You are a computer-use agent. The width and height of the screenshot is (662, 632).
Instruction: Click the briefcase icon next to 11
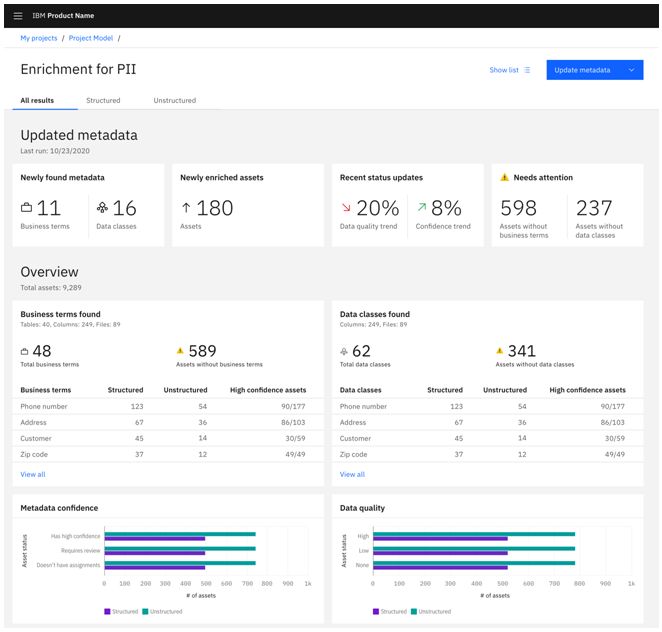click(27, 208)
